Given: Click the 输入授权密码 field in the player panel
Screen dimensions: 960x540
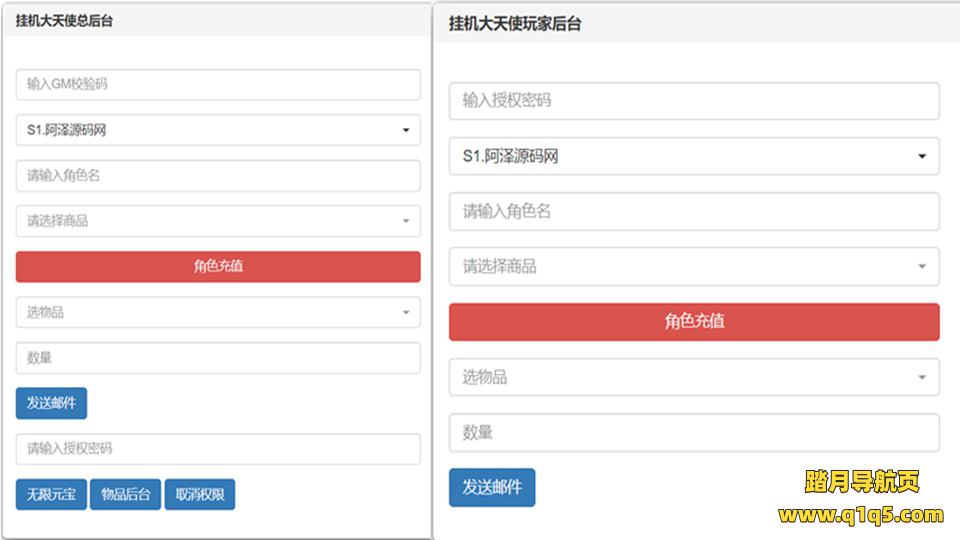Looking at the screenshot, I should (x=694, y=101).
